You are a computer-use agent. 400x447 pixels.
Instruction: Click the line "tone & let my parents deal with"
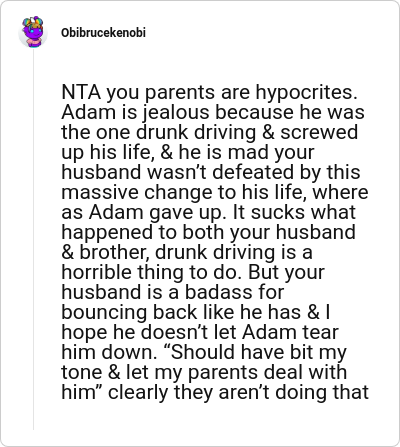204,372
